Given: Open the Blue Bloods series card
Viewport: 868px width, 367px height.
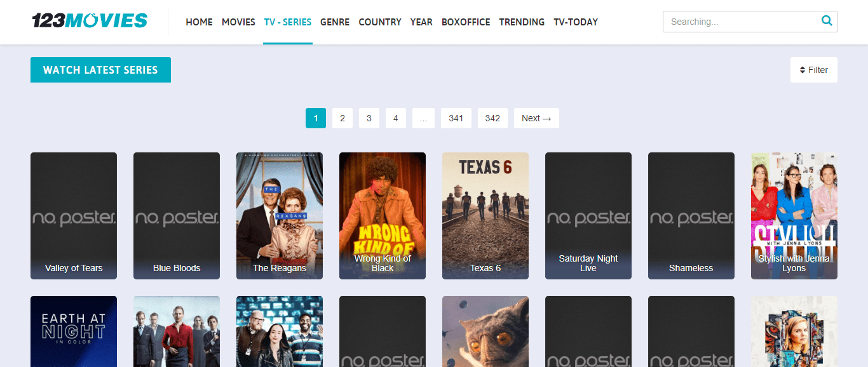Looking at the screenshot, I should 177,216.
